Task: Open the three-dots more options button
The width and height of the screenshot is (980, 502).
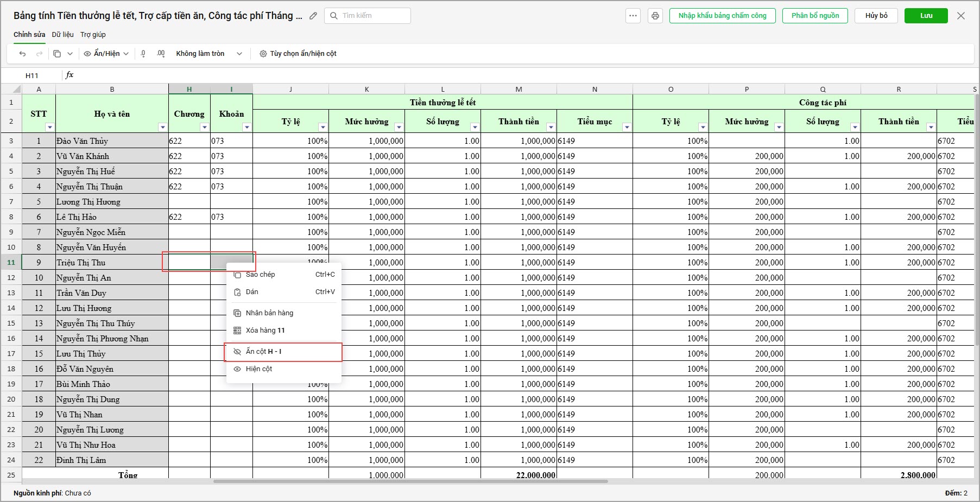Action: 633,16
